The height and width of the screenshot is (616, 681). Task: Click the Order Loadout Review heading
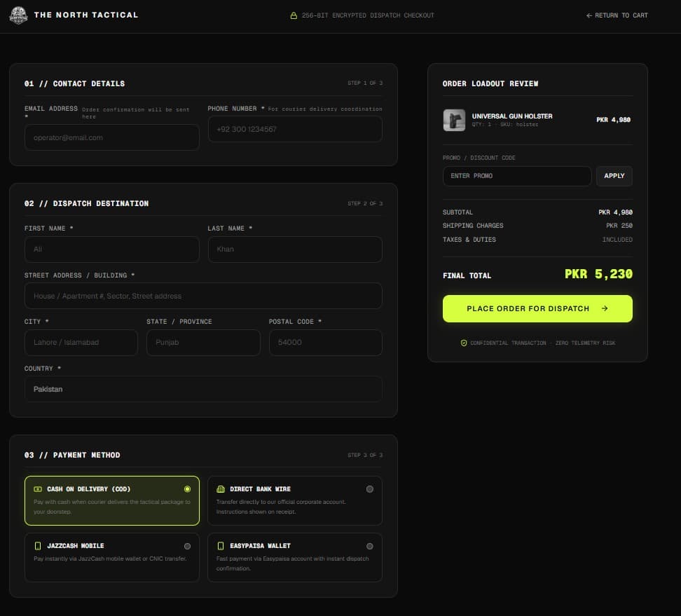[490, 83]
